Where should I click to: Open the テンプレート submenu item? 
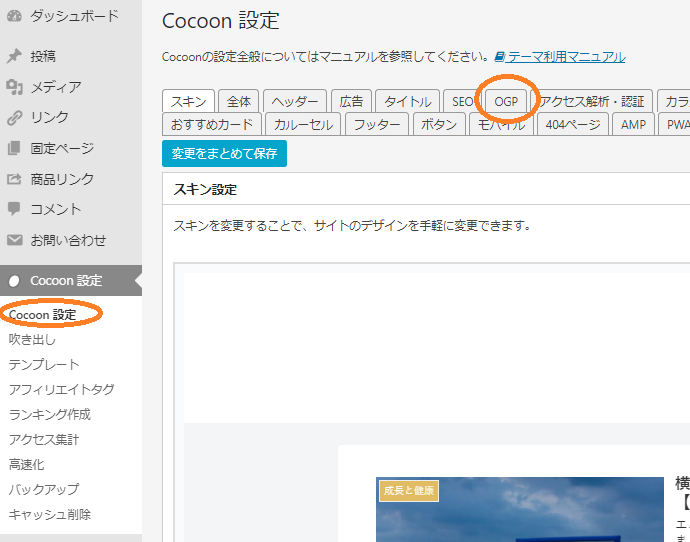[x=44, y=364]
